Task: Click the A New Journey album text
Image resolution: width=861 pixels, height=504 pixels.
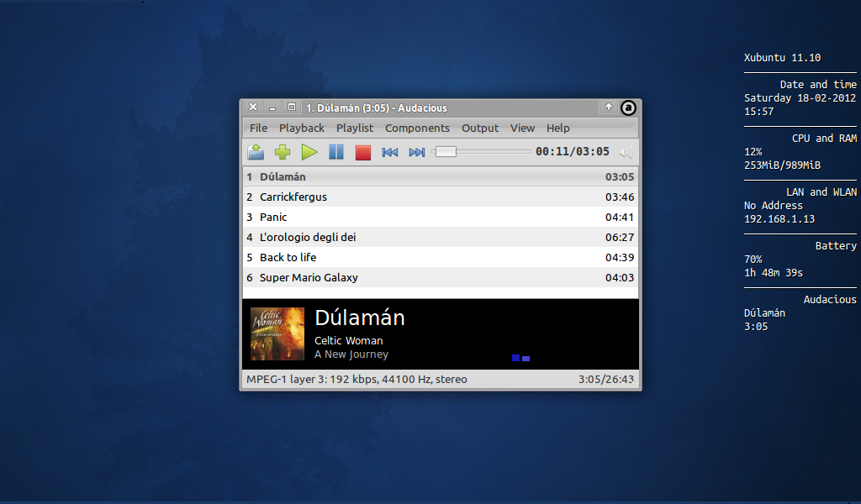Action: (351, 354)
